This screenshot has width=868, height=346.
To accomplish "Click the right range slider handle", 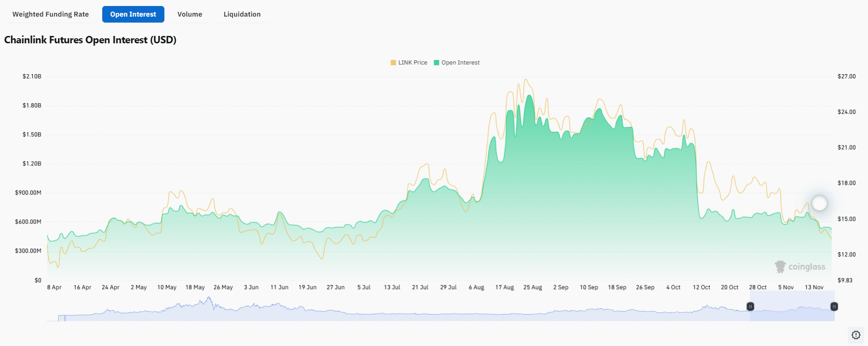I will (834, 306).
